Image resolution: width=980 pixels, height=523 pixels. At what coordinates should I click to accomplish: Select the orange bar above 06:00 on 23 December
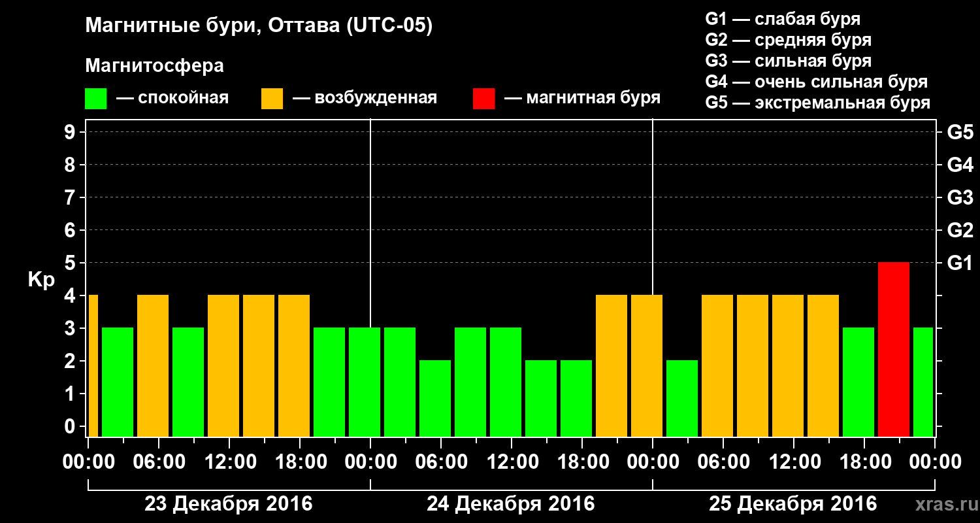coord(153,365)
